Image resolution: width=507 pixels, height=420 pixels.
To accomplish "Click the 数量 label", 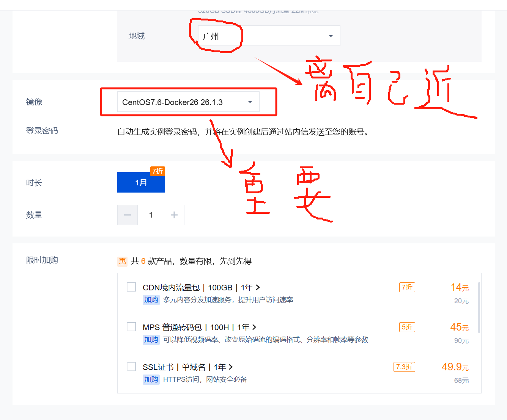I will [34, 215].
